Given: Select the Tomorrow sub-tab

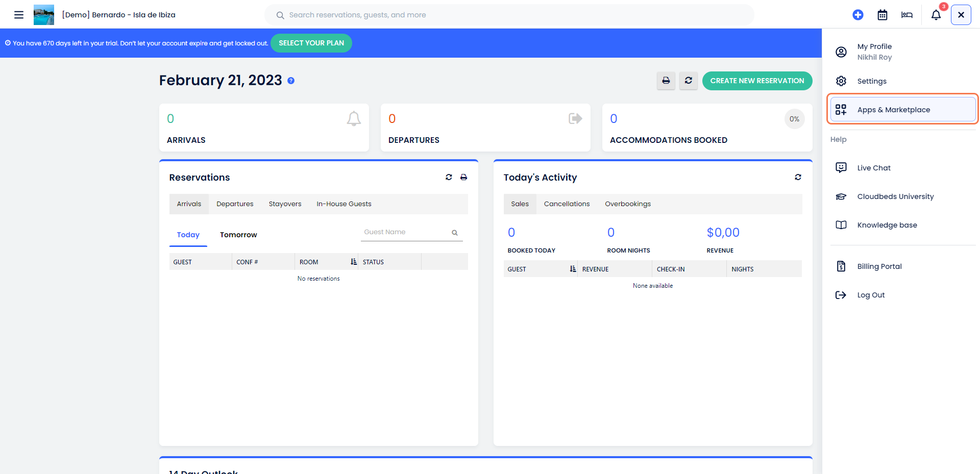Looking at the screenshot, I should pyautogui.click(x=238, y=235).
